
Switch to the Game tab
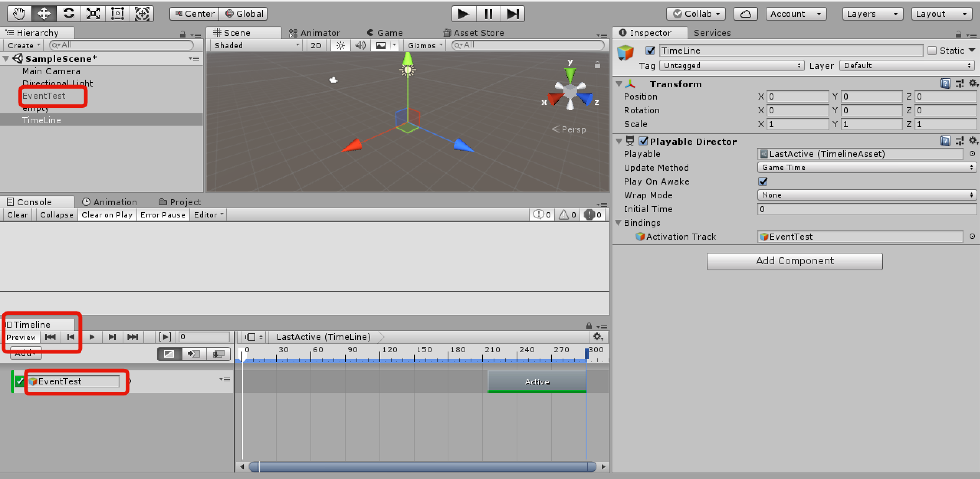click(385, 33)
